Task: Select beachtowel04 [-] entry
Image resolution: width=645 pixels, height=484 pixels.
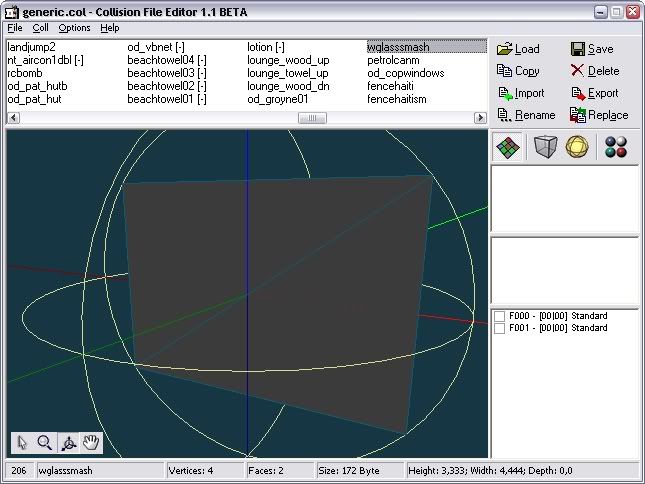Action: (167, 60)
